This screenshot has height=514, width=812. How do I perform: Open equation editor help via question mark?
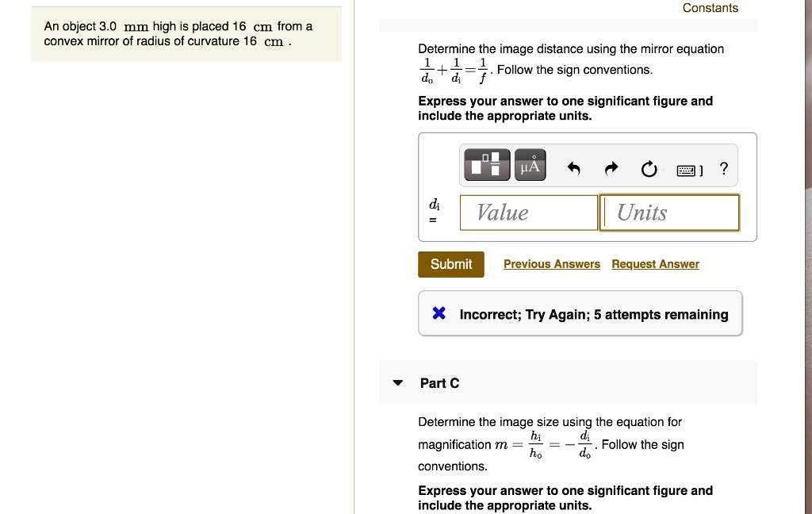coord(722,167)
